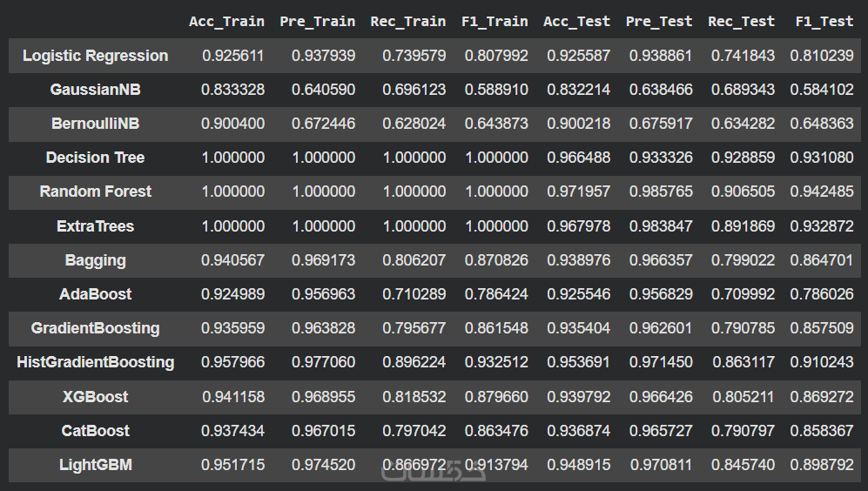The width and height of the screenshot is (868, 491).
Task: Click the F1_Train column header
Action: (x=495, y=22)
